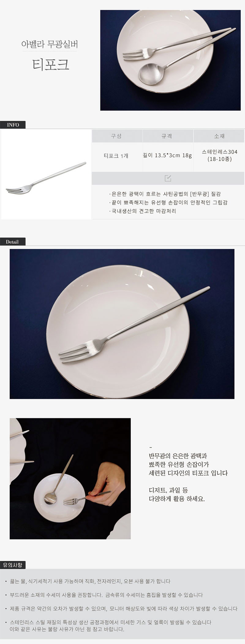245x644 pixels.
Task: Click the 티포크 1개 cell
Action: tap(116, 156)
